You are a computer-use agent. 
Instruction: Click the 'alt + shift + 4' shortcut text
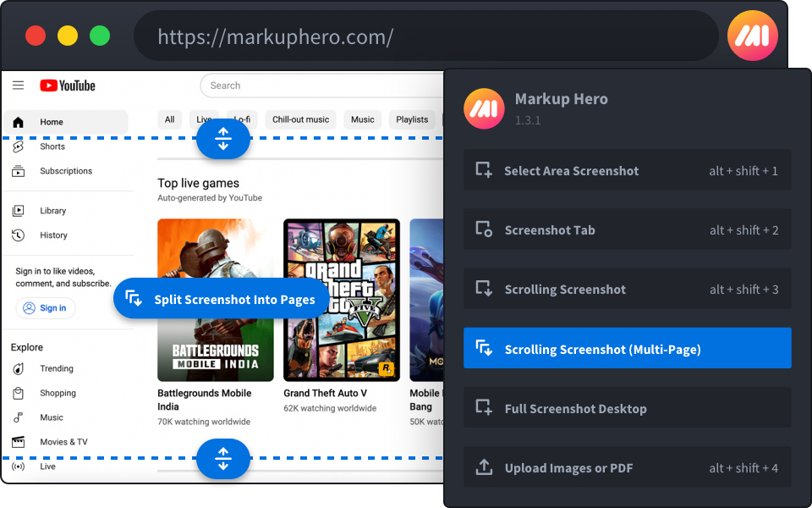coord(743,468)
